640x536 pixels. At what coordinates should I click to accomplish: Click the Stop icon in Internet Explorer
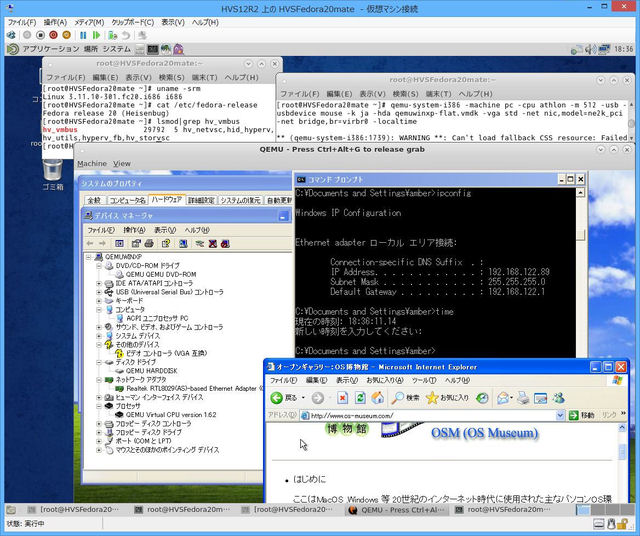pyautogui.click(x=342, y=398)
